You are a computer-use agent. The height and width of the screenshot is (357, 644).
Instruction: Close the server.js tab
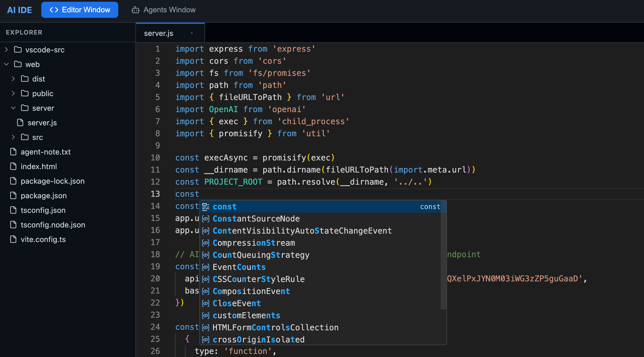pos(192,33)
